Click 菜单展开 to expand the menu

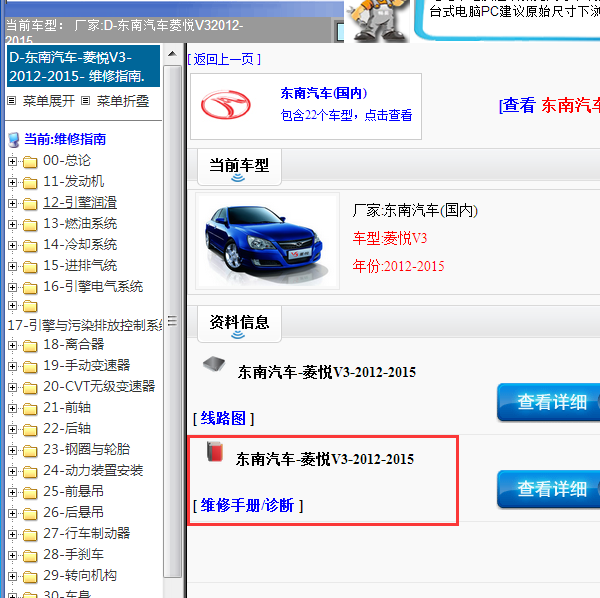[49, 101]
